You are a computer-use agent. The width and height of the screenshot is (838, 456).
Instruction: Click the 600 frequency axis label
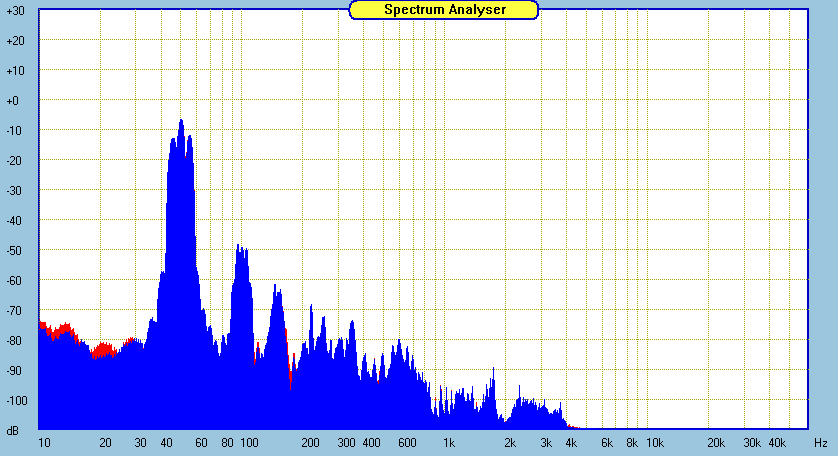[407, 442]
